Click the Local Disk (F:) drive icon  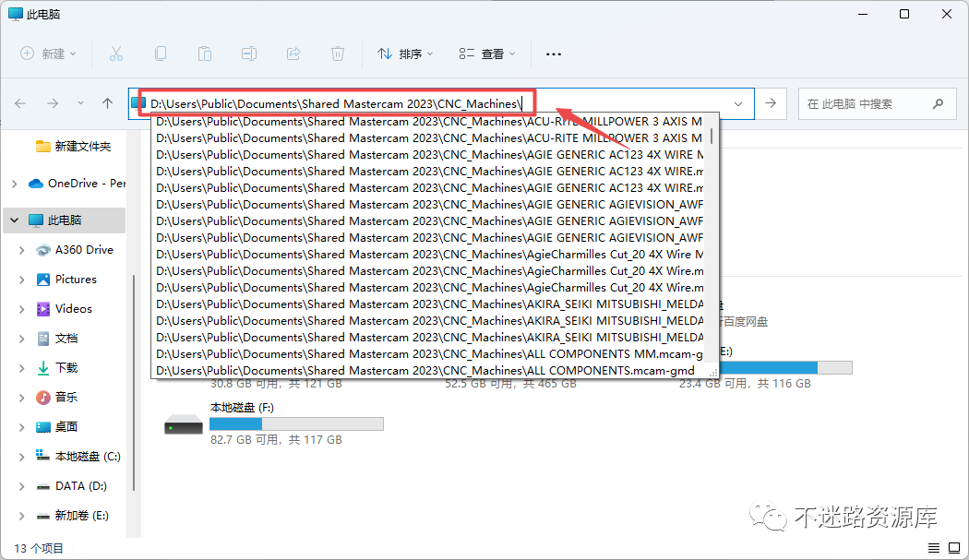point(184,424)
